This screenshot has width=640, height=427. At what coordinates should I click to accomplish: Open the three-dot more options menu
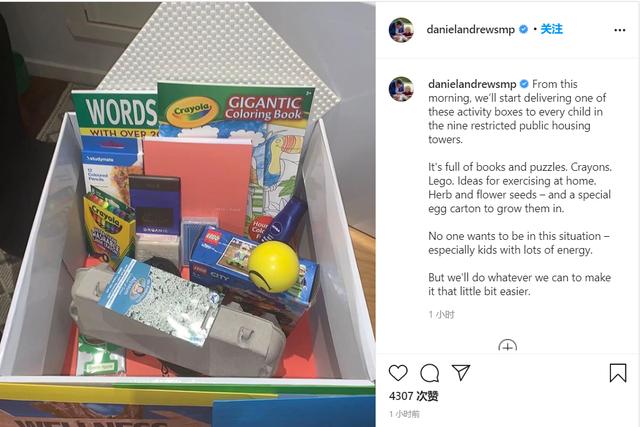tap(620, 30)
